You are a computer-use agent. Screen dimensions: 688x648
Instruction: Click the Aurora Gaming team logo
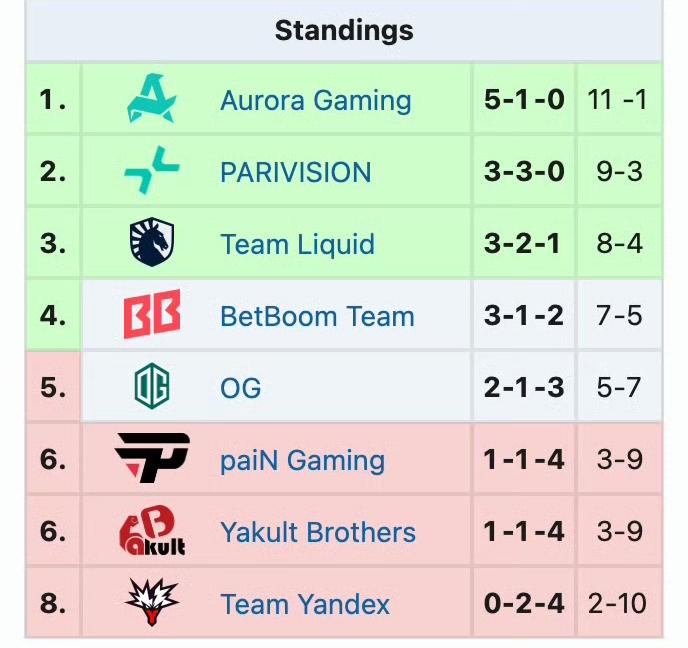[152, 99]
